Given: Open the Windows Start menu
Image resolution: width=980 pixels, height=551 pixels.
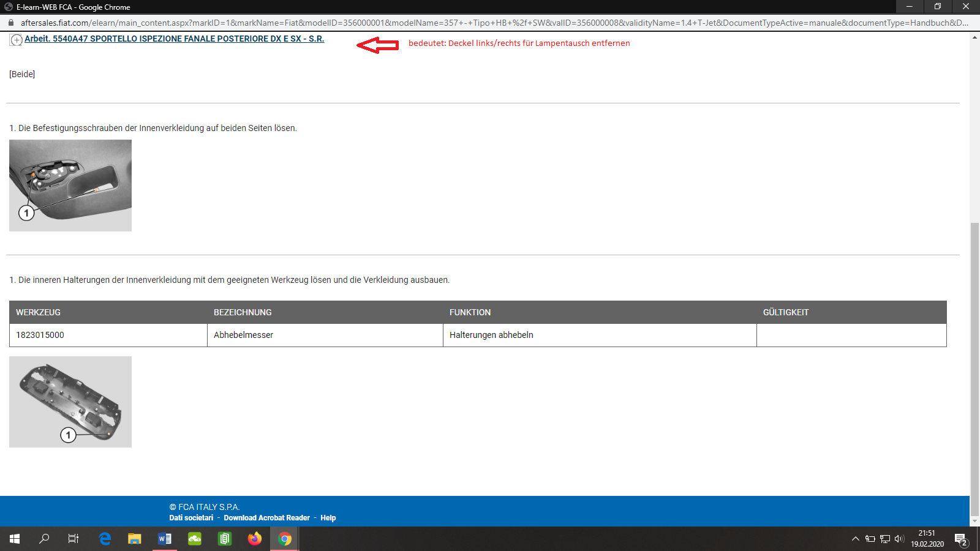Looking at the screenshot, I should coord(15,539).
